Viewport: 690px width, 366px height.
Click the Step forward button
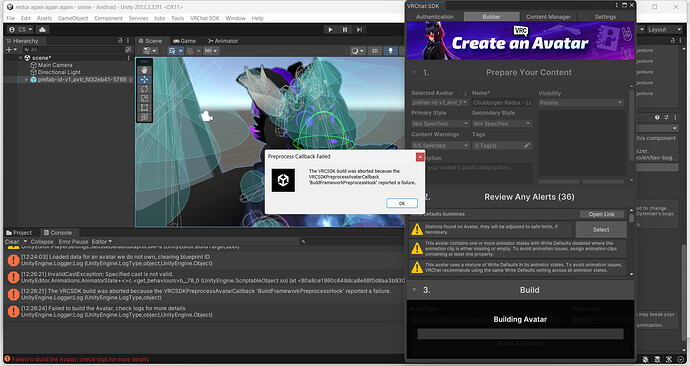coord(360,29)
